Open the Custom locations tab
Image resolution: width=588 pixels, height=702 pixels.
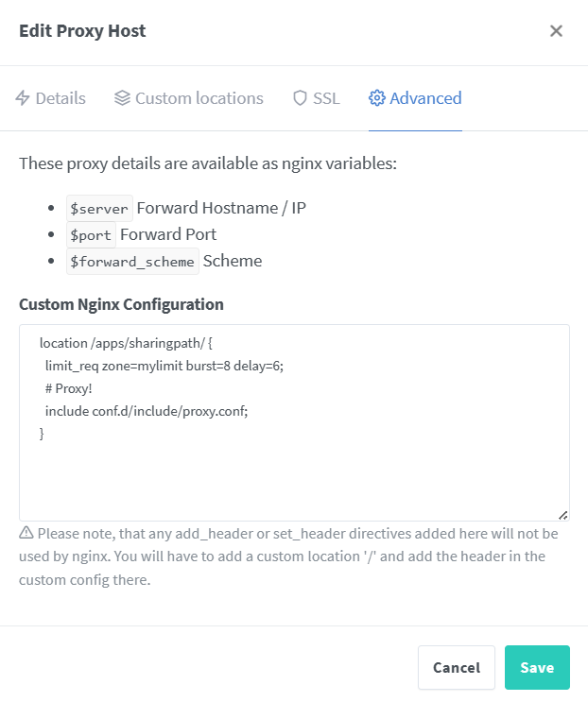[x=188, y=98]
